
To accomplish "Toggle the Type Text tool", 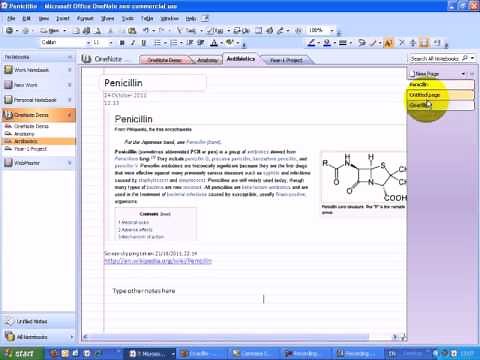I will (388, 43).
